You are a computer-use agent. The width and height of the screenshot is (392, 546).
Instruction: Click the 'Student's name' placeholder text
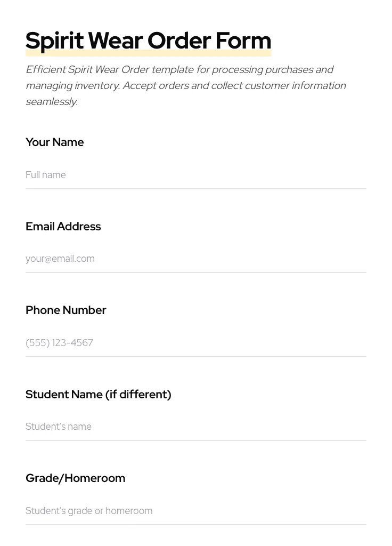(59, 427)
